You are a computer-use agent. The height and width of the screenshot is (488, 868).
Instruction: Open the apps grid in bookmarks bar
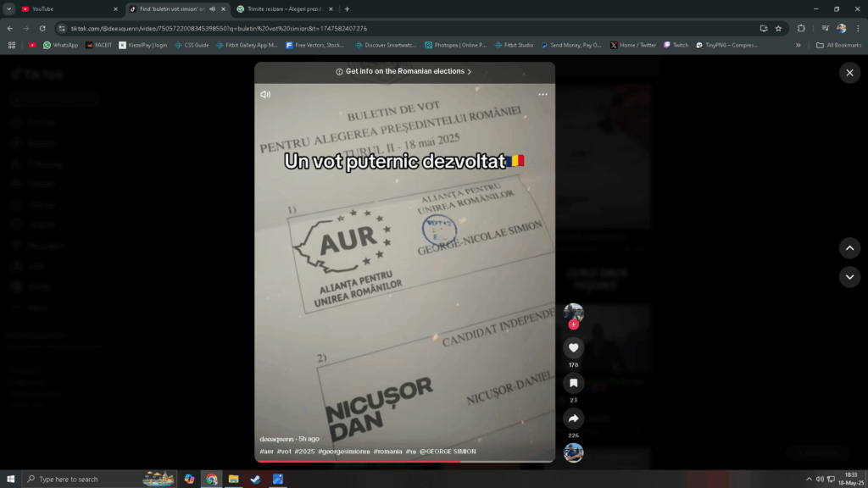click(x=12, y=46)
